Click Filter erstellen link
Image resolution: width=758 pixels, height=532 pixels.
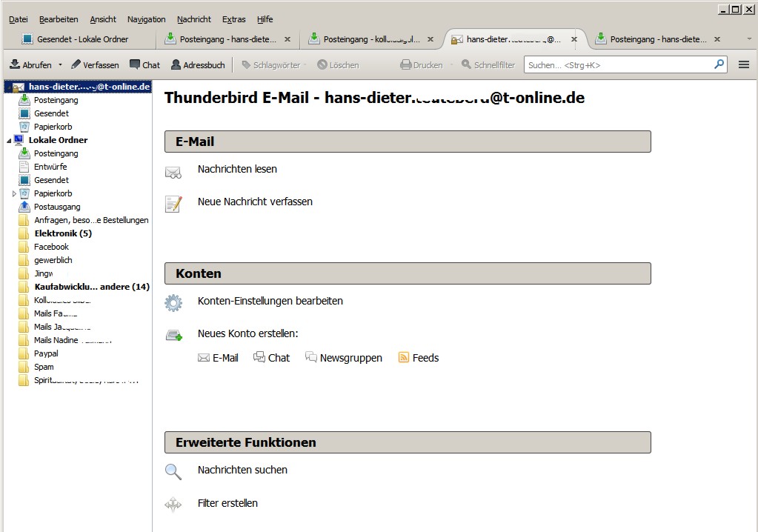point(227,503)
